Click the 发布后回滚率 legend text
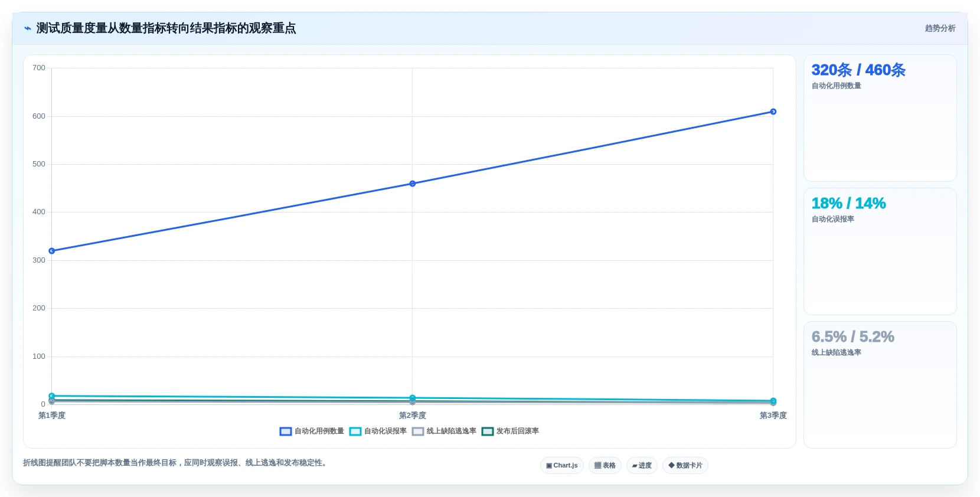The height and width of the screenshot is (497, 980). [x=518, y=431]
